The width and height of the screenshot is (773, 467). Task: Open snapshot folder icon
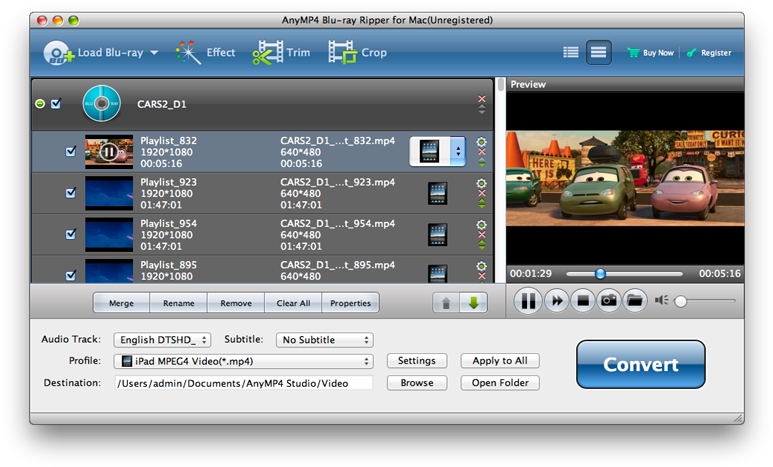click(635, 301)
